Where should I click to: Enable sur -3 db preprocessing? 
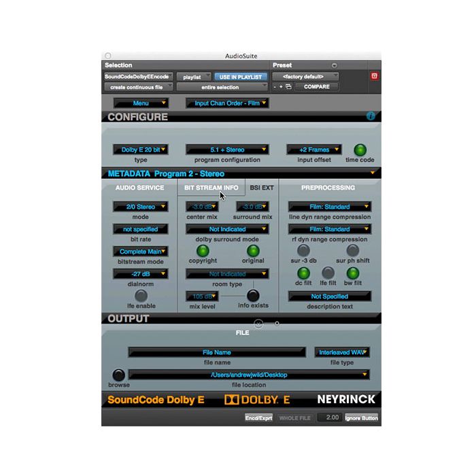[x=303, y=251]
